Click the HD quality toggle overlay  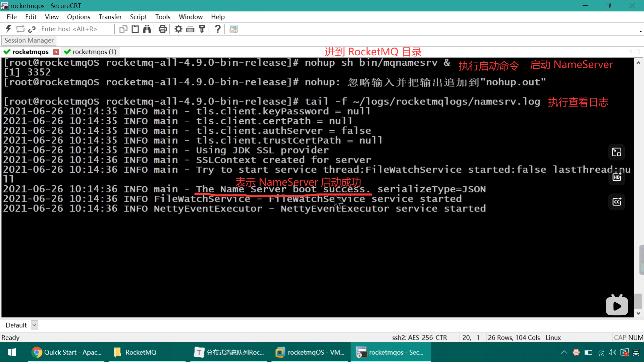coord(616,177)
